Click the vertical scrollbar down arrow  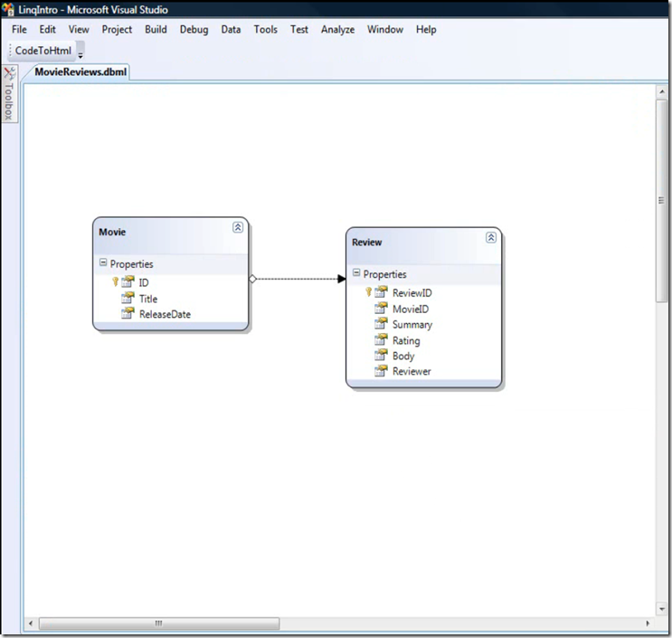pos(662,609)
